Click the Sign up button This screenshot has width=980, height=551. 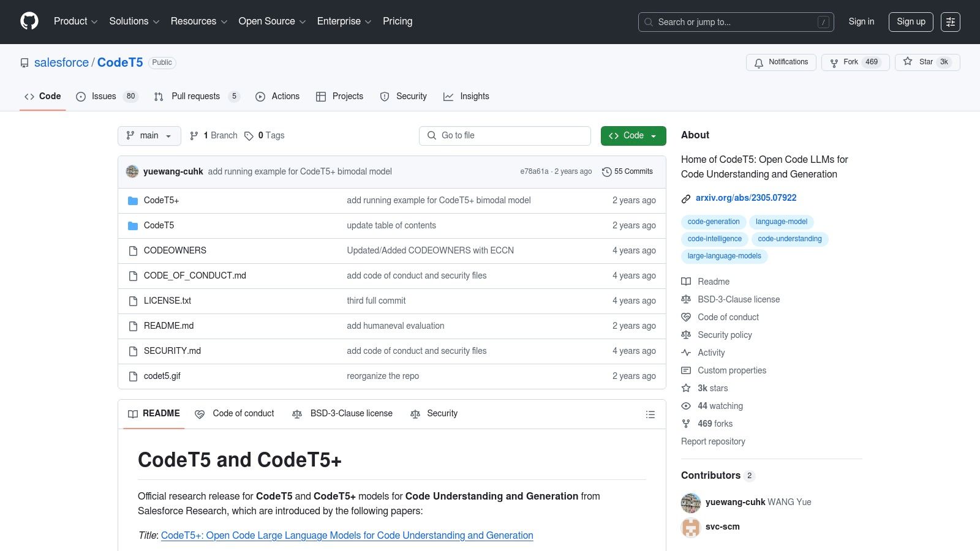[911, 22]
